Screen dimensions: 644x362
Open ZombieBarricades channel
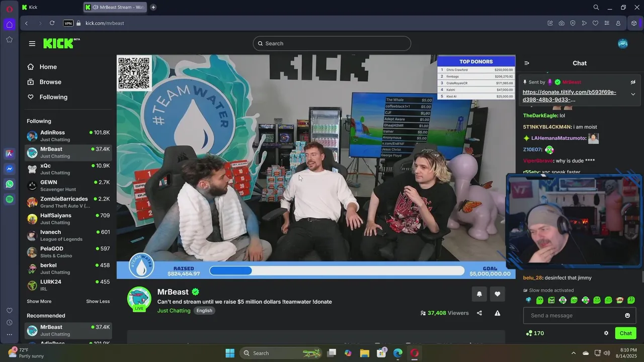(x=68, y=202)
